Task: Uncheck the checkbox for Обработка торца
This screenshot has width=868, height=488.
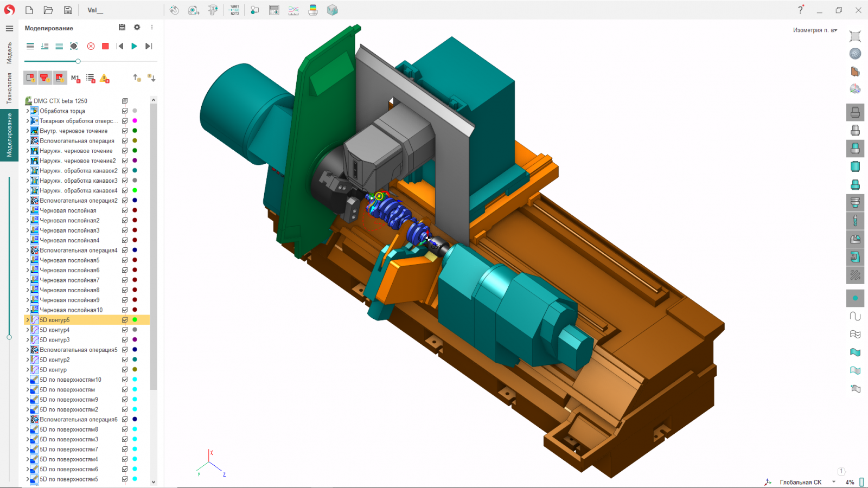Action: [125, 111]
